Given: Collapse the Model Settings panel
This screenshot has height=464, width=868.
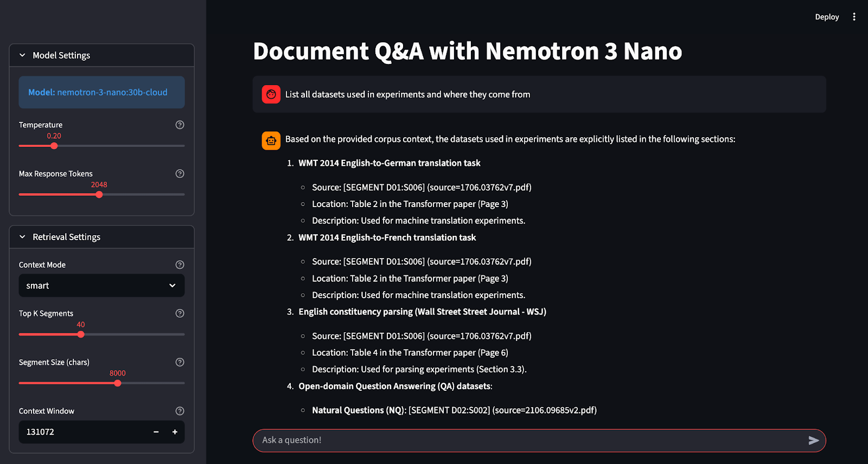Looking at the screenshot, I should (22, 55).
